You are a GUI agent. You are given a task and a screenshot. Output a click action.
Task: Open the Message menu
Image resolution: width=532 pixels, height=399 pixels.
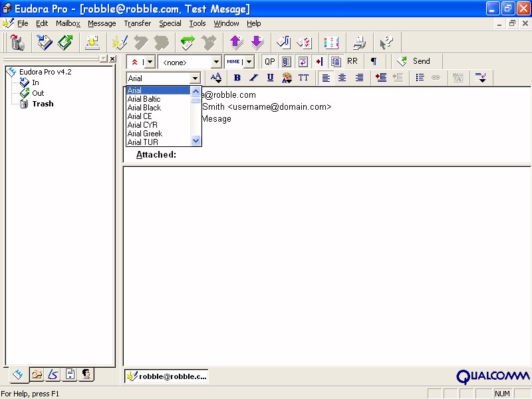tap(102, 23)
